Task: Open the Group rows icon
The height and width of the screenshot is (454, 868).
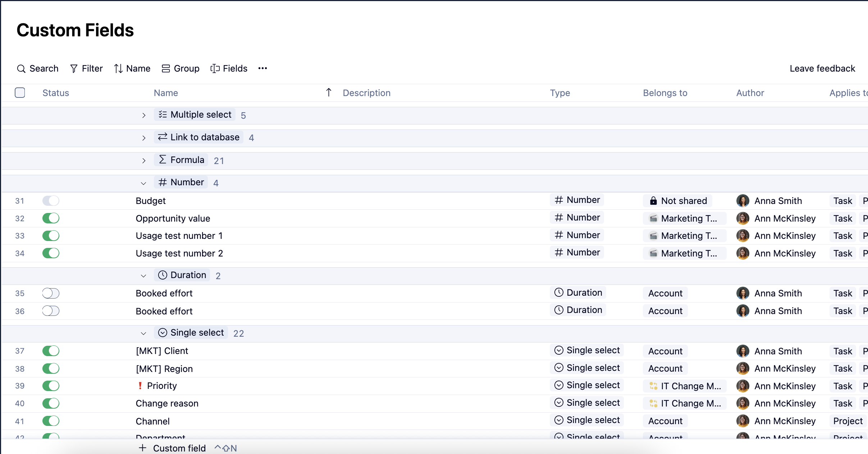Action: click(x=166, y=69)
